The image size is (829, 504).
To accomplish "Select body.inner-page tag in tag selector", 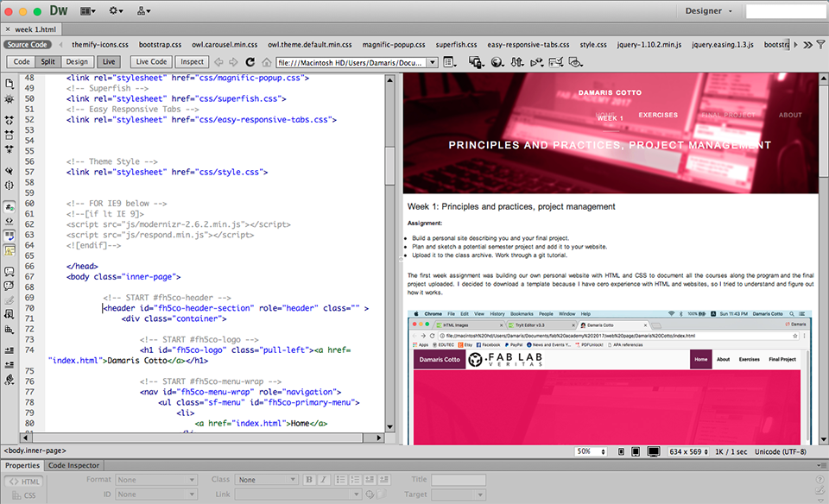I will tap(35, 450).
